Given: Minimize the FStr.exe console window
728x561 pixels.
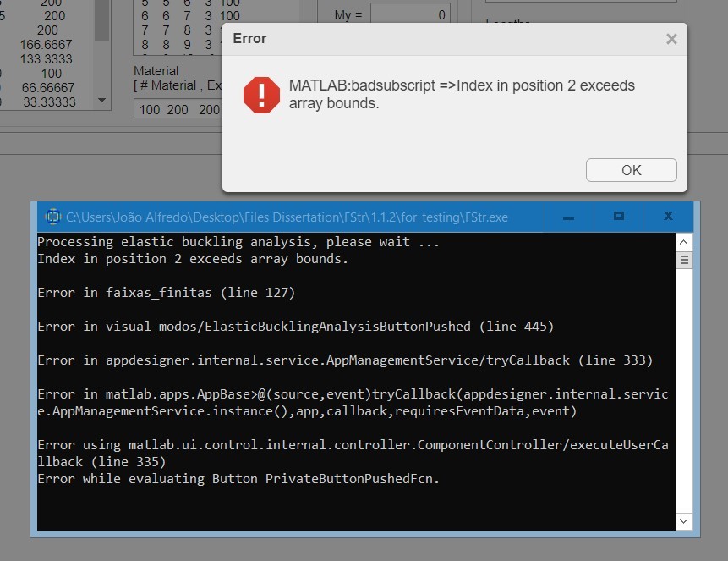Looking at the screenshot, I should pos(568,217).
